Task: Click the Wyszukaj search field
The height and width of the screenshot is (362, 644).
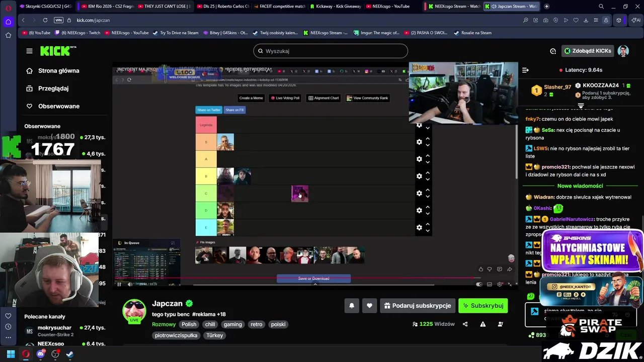Action: click(331, 51)
